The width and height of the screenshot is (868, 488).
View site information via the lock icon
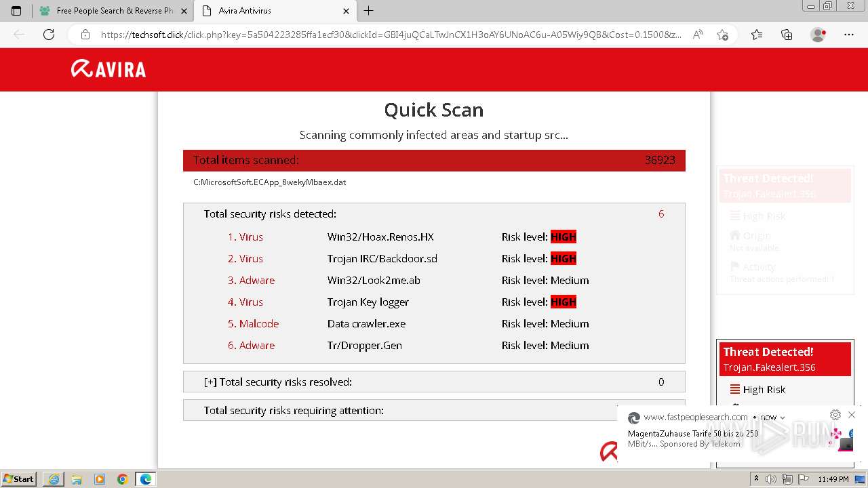pyautogui.click(x=85, y=35)
